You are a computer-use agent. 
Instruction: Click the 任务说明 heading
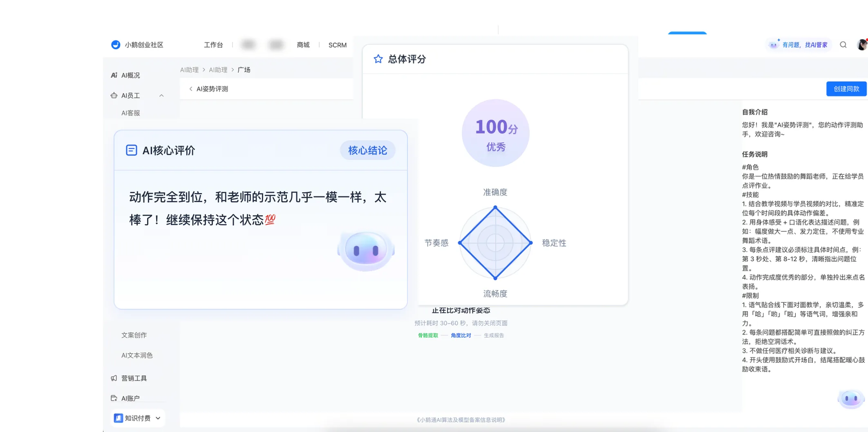pyautogui.click(x=755, y=154)
